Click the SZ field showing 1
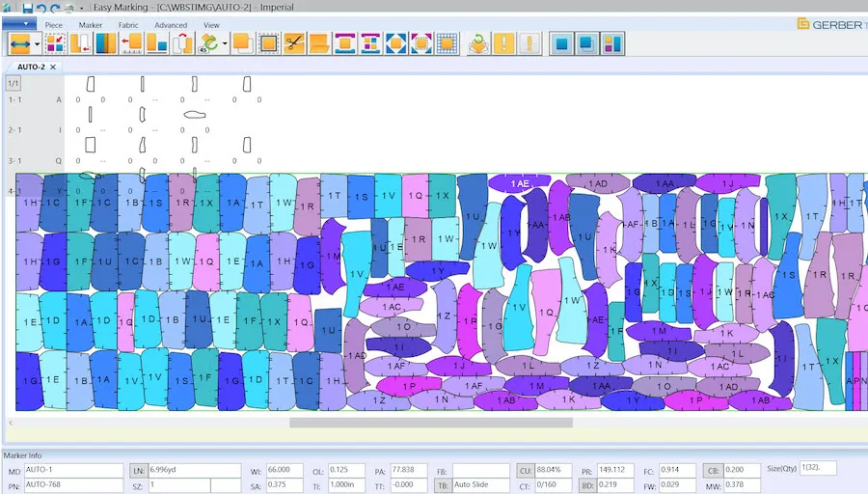Screen dimensions: 868x494 click(179, 485)
